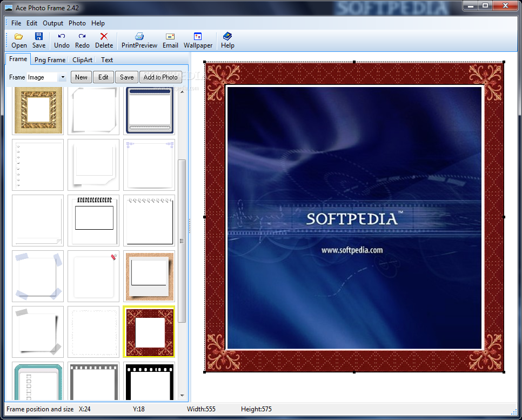Open the Help menu in menu bar
Screen dimensions: 522x420
pyautogui.click(x=98, y=23)
